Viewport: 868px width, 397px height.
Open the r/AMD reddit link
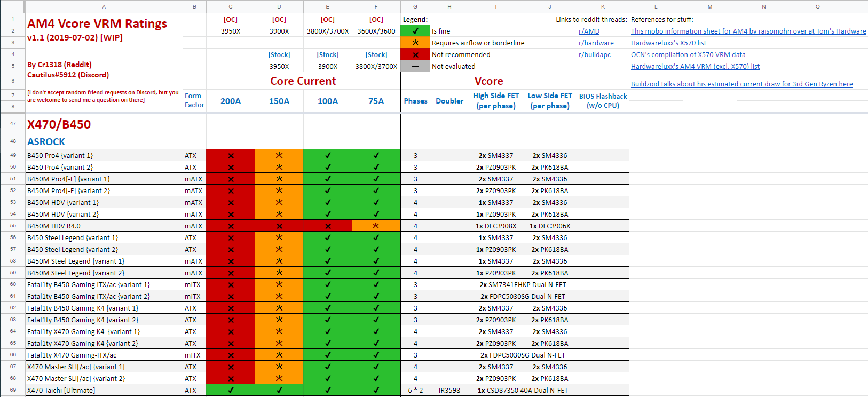pos(589,31)
